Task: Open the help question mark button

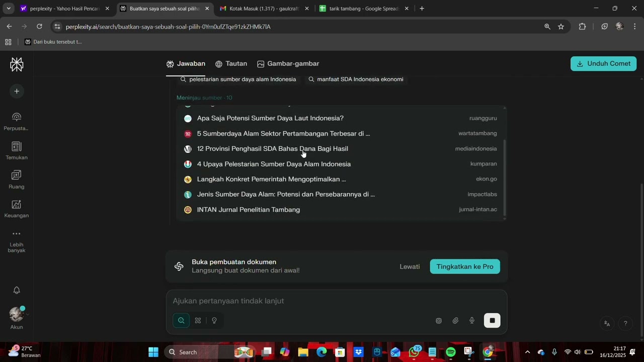Action: [x=625, y=323]
